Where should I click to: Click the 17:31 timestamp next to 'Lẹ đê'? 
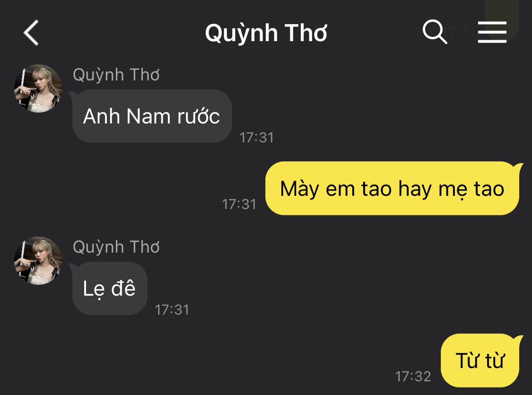pos(172,310)
